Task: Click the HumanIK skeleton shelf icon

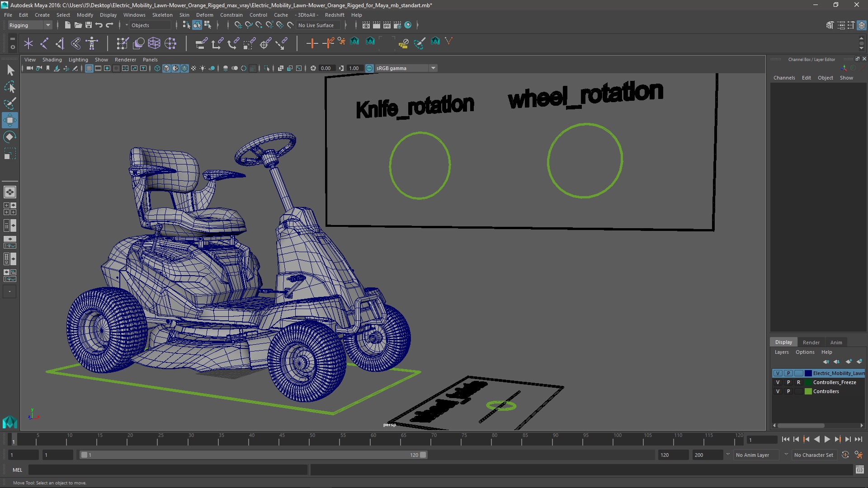Action: point(92,43)
